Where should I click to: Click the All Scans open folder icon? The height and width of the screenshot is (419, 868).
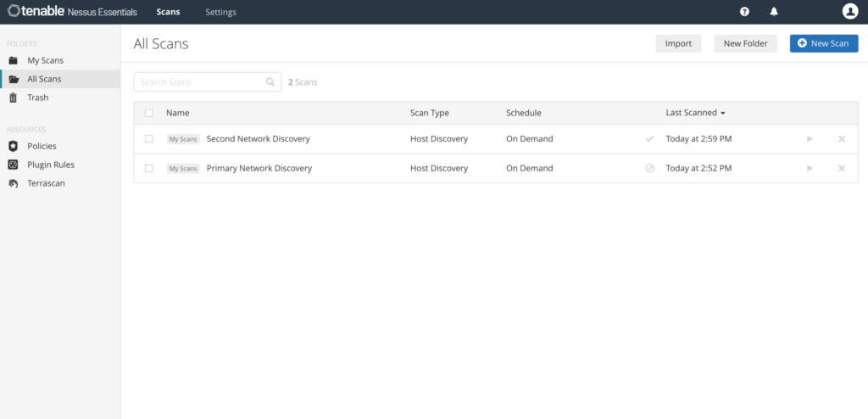click(14, 79)
